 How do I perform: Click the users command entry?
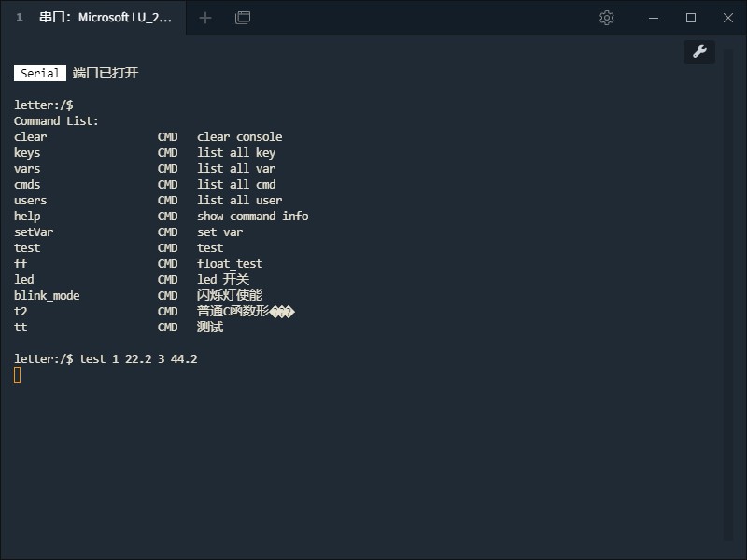point(29,200)
